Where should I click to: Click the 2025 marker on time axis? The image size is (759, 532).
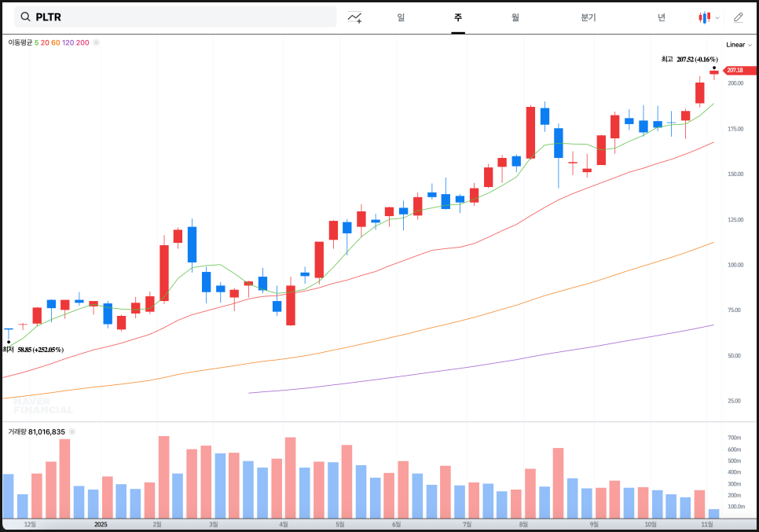tap(101, 523)
